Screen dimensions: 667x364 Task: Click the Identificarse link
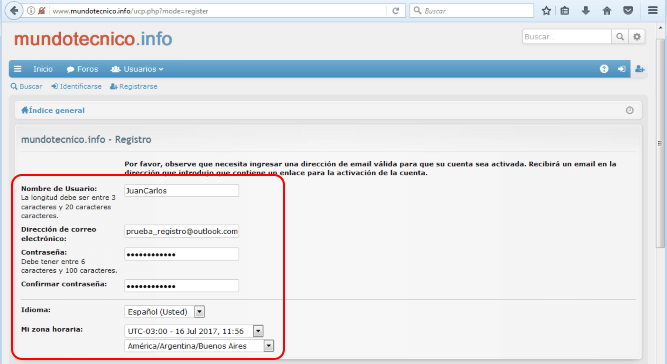77,86
